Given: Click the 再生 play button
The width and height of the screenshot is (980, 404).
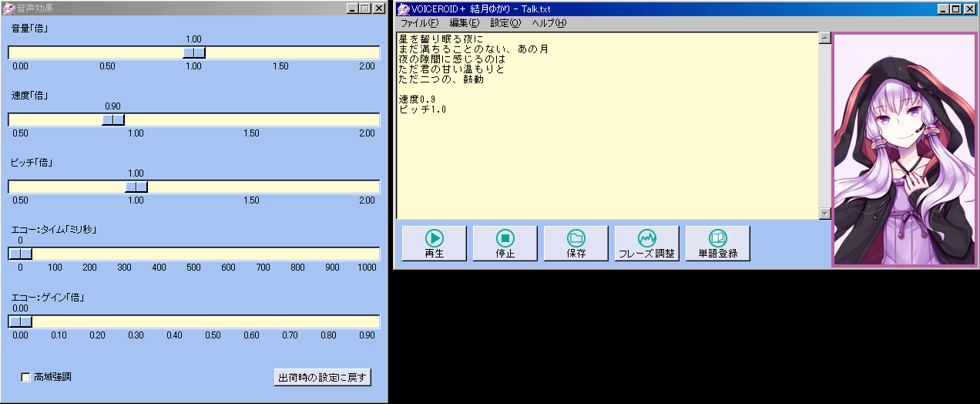Looking at the screenshot, I should click(434, 244).
